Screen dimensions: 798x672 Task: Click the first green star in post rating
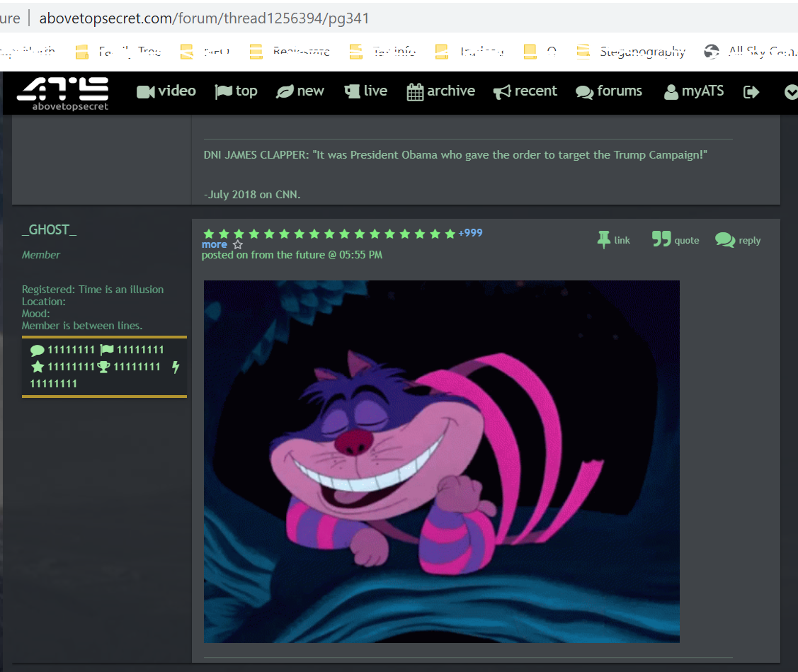coord(209,234)
